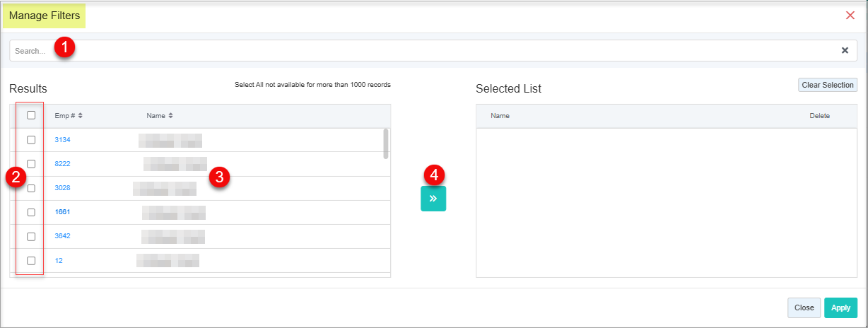868x328 pixels.
Task: Toggle the select-all checkbox in header
Action: (x=31, y=115)
